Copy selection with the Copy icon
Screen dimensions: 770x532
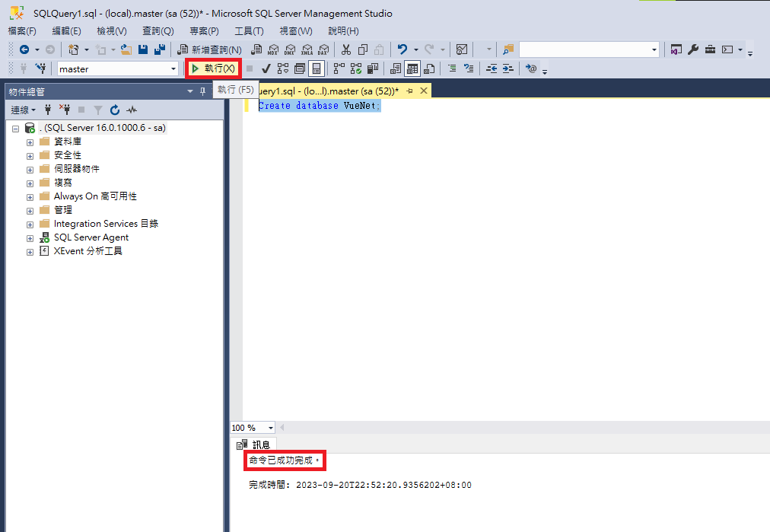tap(363, 49)
